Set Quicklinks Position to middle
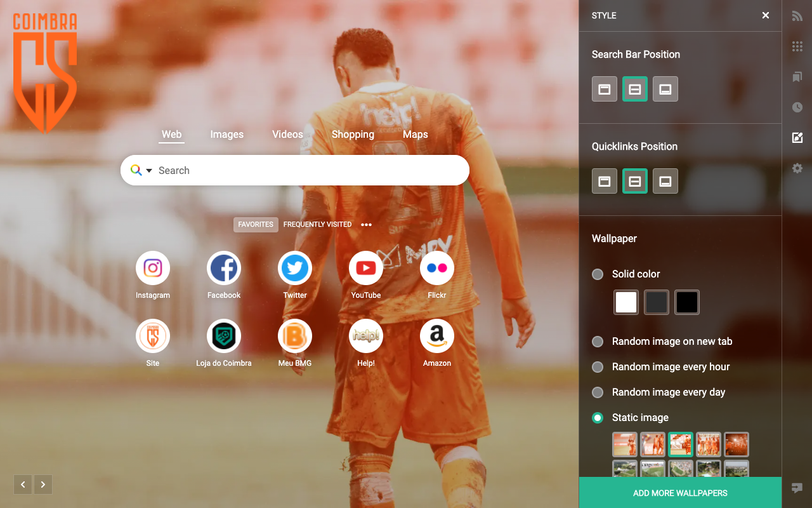This screenshot has height=508, width=812. coord(635,181)
